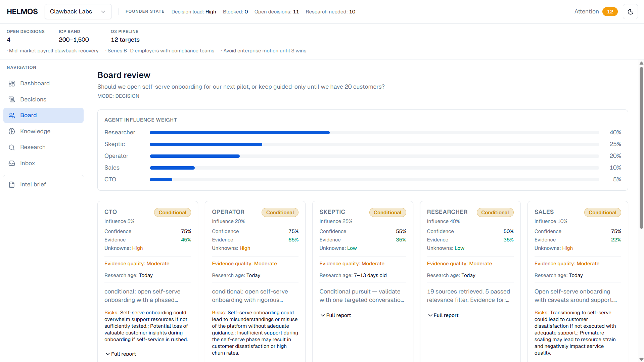Viewport: 644px width, 362px height.
Task: Click the scrollbar down arrow
Action: 641,359
